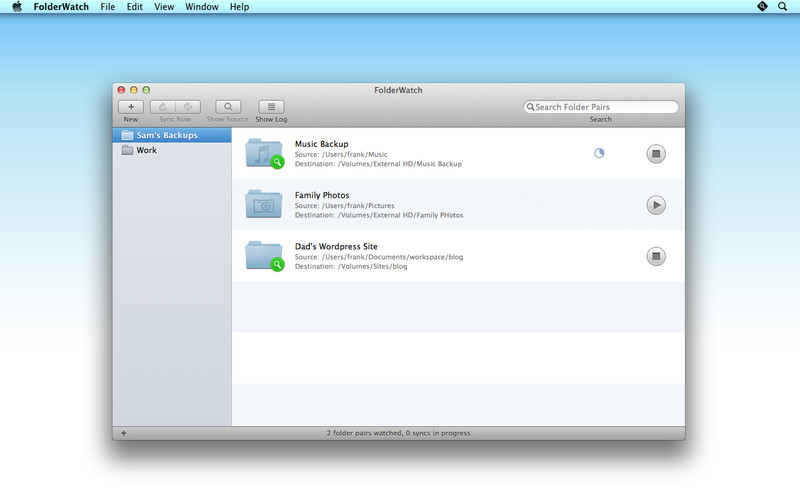The height and width of the screenshot is (500, 800).
Task: Open the status icon in the menu bar
Action: click(762, 7)
